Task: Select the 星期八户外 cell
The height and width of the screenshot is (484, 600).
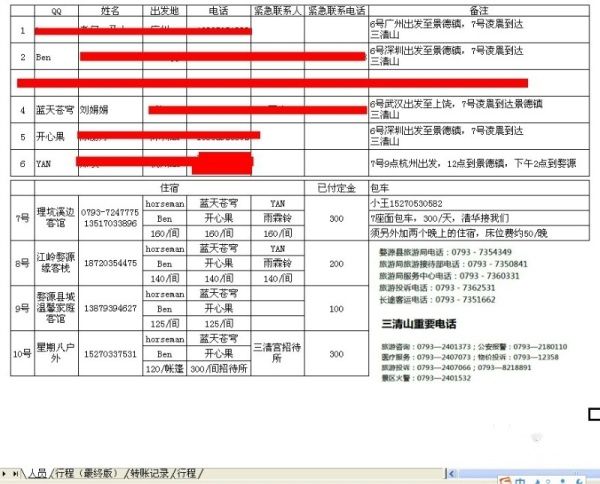Action: [x=55, y=354]
